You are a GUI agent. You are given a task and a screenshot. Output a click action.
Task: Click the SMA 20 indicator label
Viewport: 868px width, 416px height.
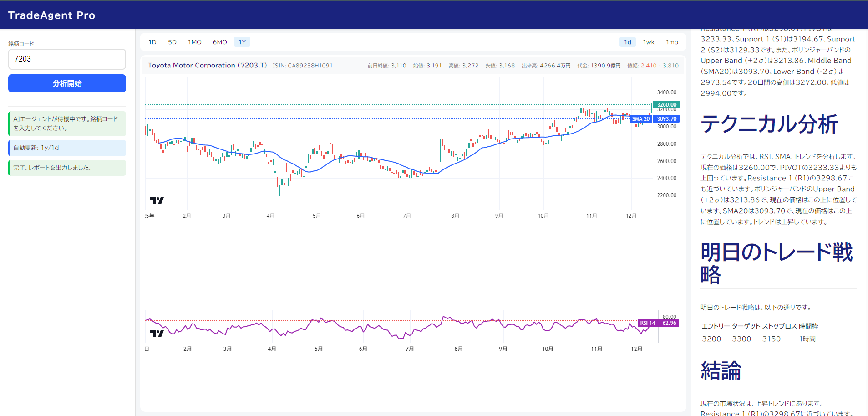[x=641, y=119]
